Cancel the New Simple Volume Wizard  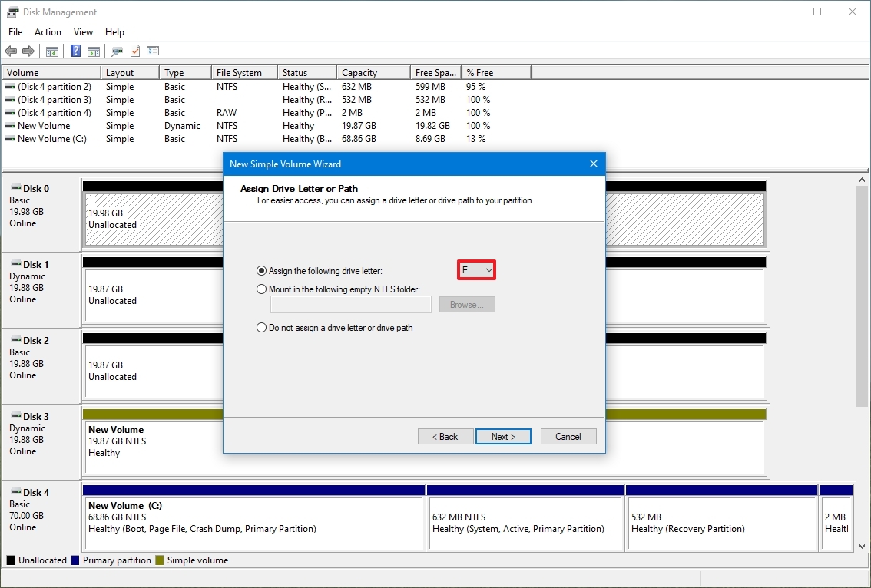[x=568, y=436]
